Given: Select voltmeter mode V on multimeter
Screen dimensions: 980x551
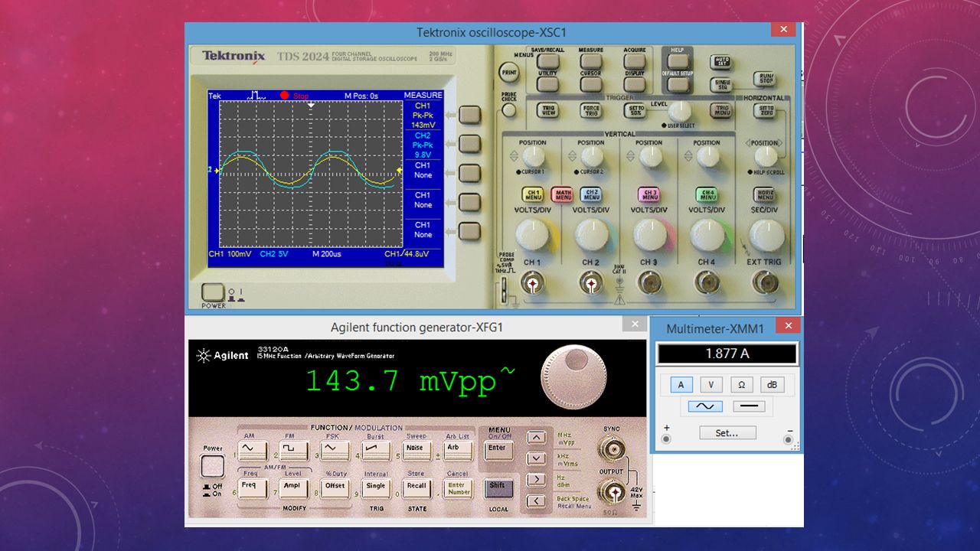Looking at the screenshot, I should point(710,385).
